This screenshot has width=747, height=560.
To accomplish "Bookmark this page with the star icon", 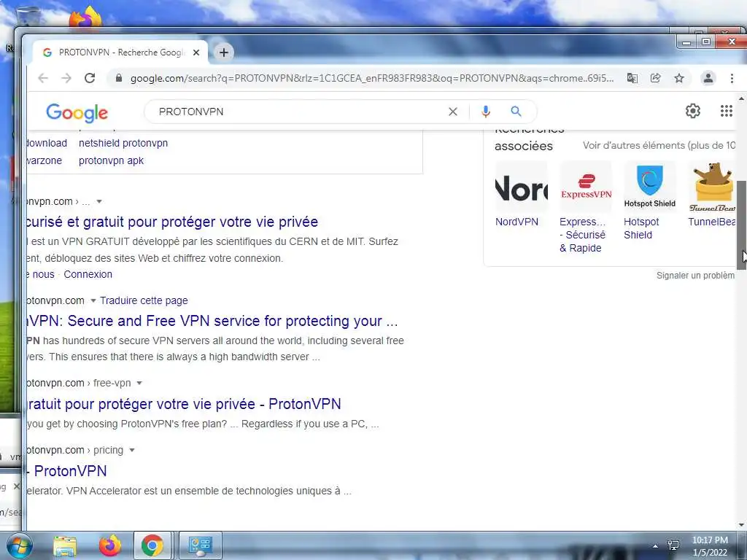I will pos(679,78).
